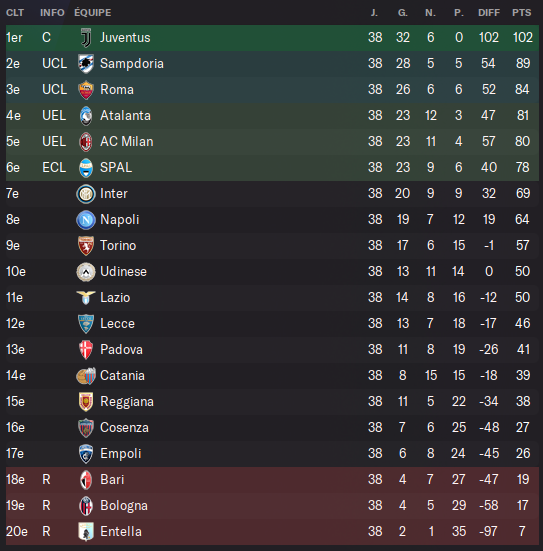Click the Juventus club crest icon
This screenshot has height=551, width=543.
[x=86, y=38]
